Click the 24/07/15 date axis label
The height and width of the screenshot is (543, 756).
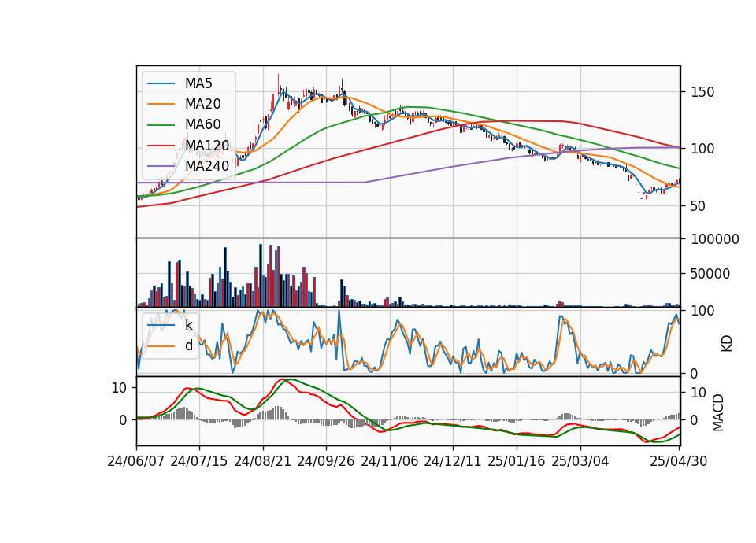(x=198, y=461)
